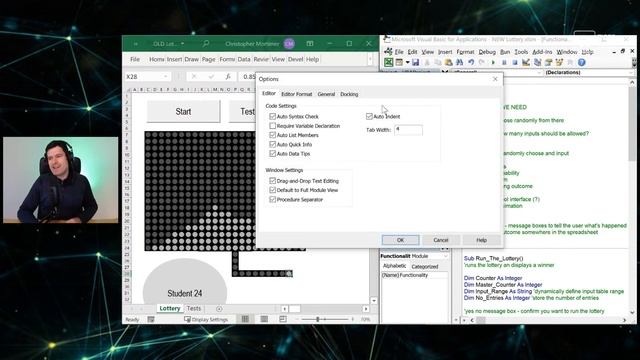The width and height of the screenshot is (640, 360).
Task: Click the code pane vertical scrollbar down arrow
Action: (x=632, y=312)
